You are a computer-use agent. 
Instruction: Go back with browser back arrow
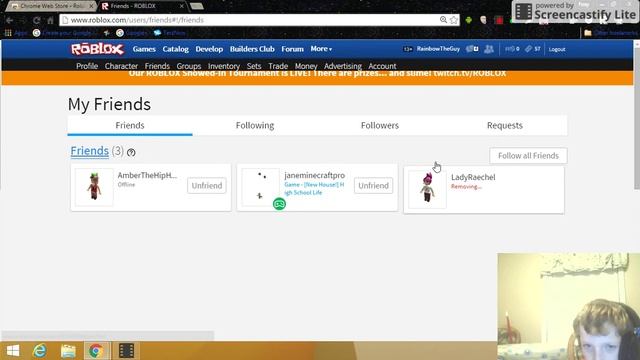pos(9,20)
